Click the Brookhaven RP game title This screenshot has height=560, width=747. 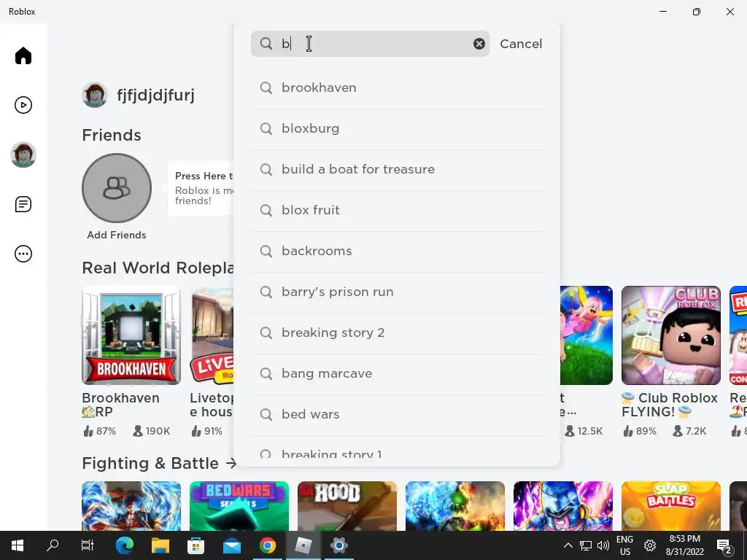pos(120,405)
